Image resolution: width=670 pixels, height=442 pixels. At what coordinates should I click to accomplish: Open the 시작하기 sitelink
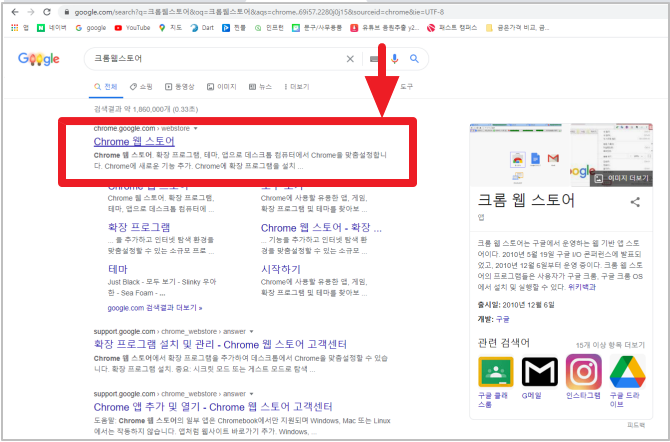(x=281, y=269)
